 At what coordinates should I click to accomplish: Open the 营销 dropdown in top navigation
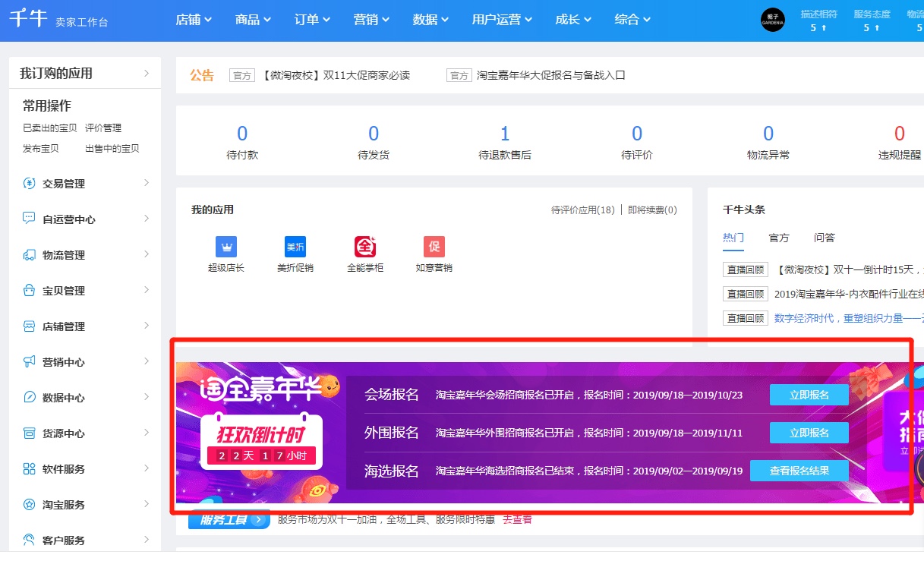pyautogui.click(x=371, y=20)
